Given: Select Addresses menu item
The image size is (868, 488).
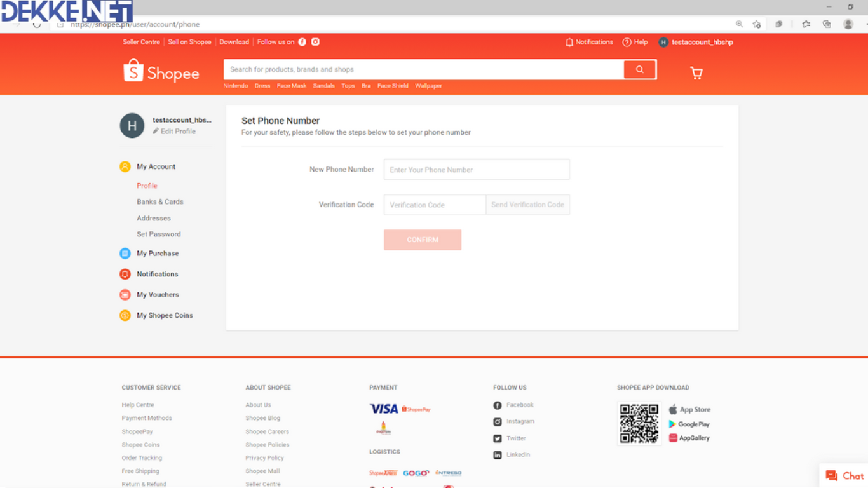Looking at the screenshot, I should tap(154, 218).
